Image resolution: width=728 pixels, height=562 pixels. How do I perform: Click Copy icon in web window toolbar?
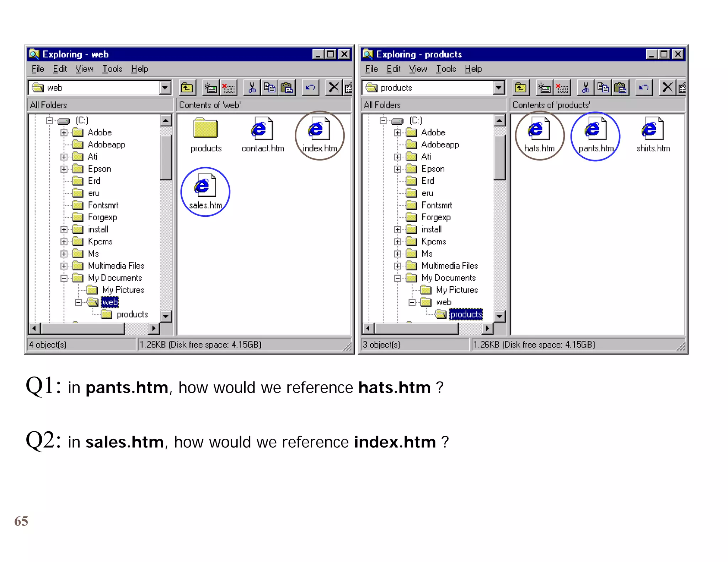click(x=269, y=88)
